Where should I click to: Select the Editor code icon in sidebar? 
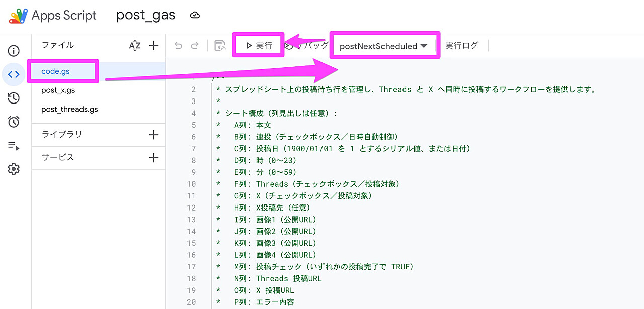click(x=14, y=74)
